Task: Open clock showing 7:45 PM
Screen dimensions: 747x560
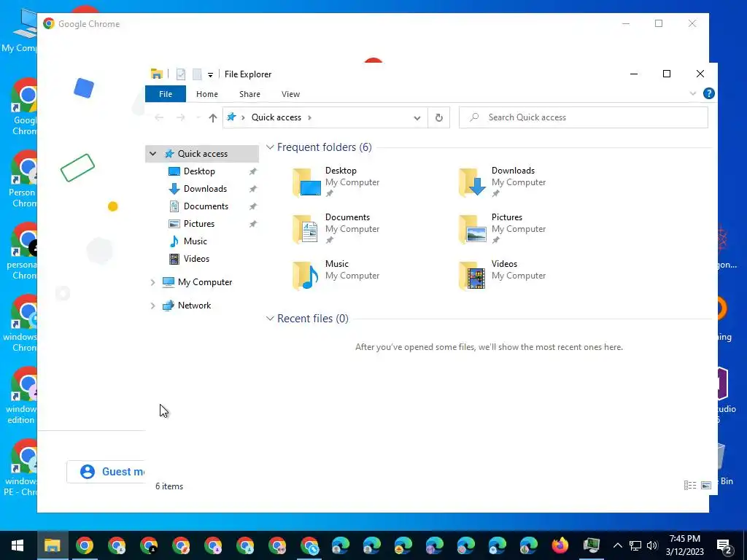Action: point(684,545)
